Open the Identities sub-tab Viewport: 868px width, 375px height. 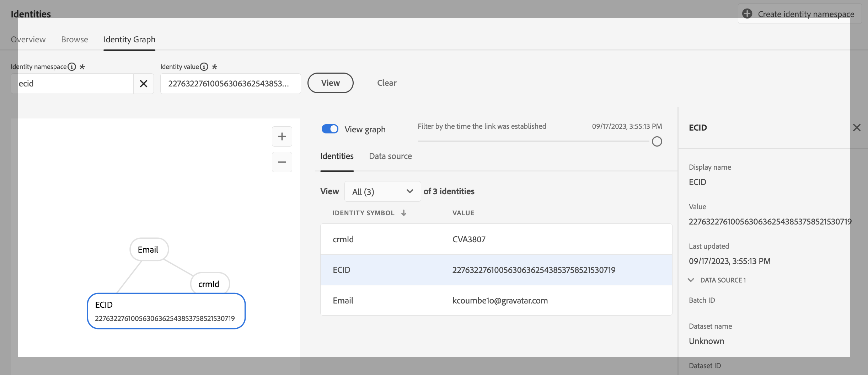pos(337,156)
